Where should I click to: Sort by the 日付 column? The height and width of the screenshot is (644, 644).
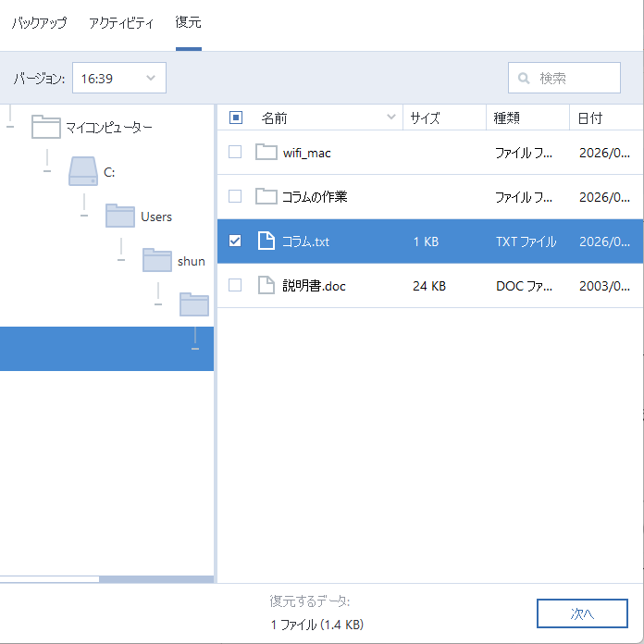point(590,118)
